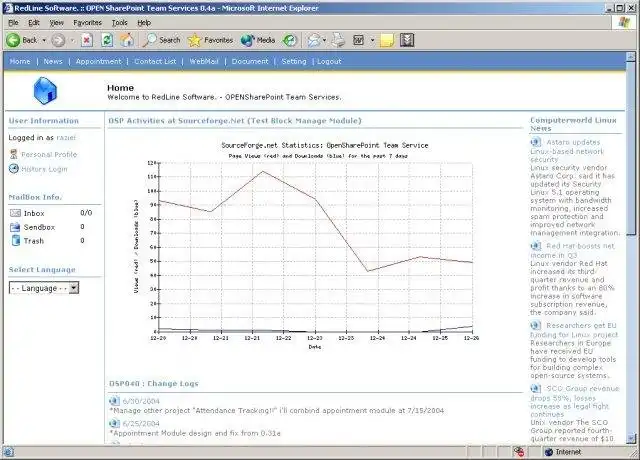Click the Inbox envelope icon

(15, 213)
